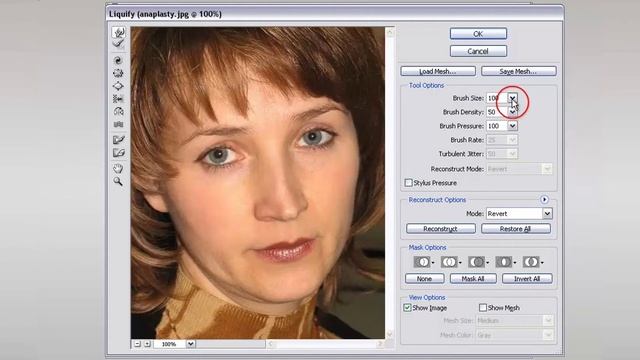The width and height of the screenshot is (640, 360).
Task: Open the zoom percentage dropdown arrow
Action: [191, 344]
